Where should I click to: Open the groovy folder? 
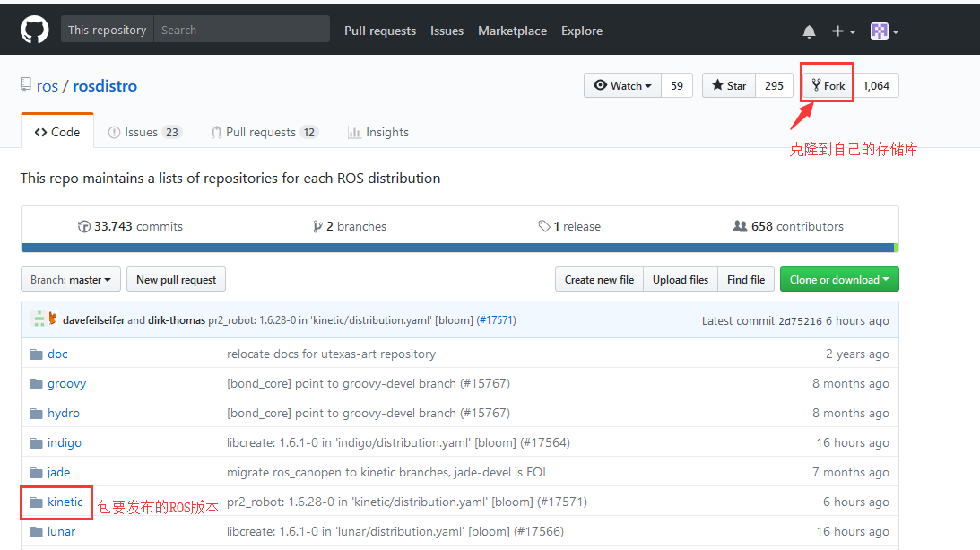pyautogui.click(x=67, y=383)
